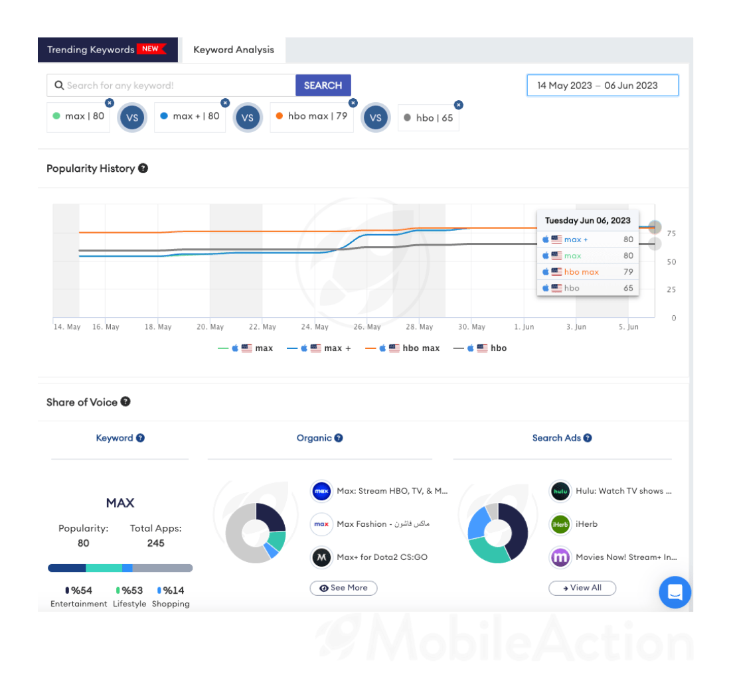731x700 pixels.
Task: Toggle 'hbo max' series in chart legend
Action: tap(402, 348)
